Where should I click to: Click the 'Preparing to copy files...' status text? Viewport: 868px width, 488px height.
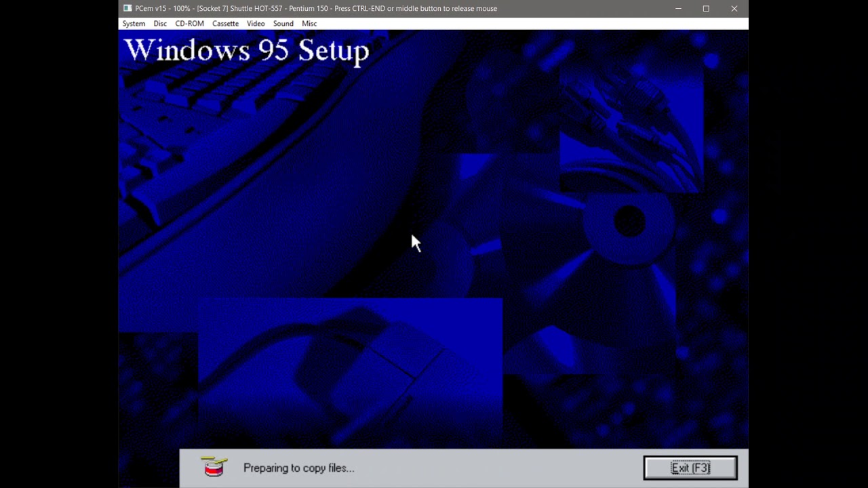coord(298,468)
